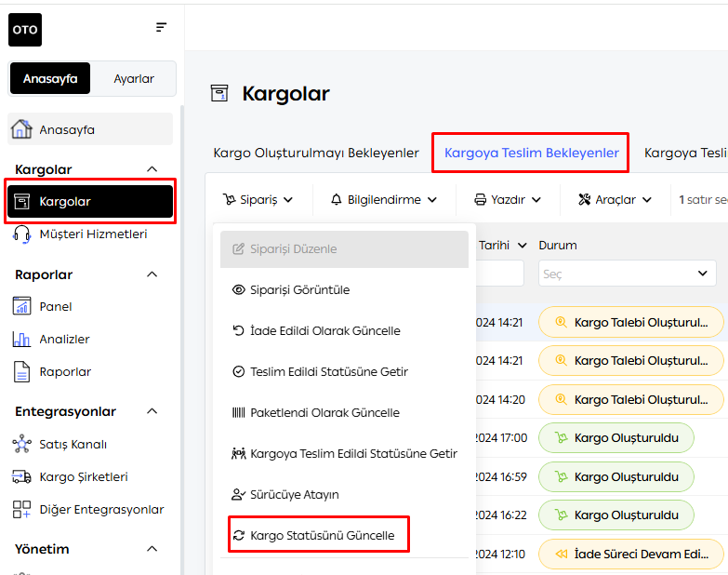Click the undo icon of İade Edildi
This screenshot has height=575, width=728.
[238, 330]
